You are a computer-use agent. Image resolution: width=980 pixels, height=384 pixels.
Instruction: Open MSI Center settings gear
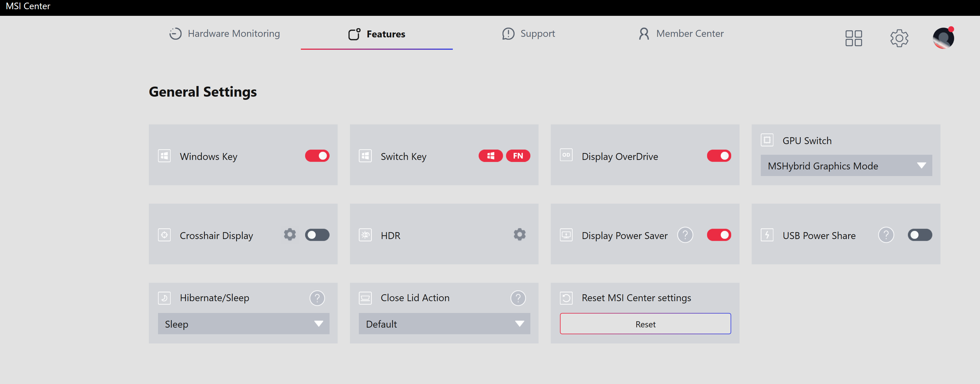point(899,38)
